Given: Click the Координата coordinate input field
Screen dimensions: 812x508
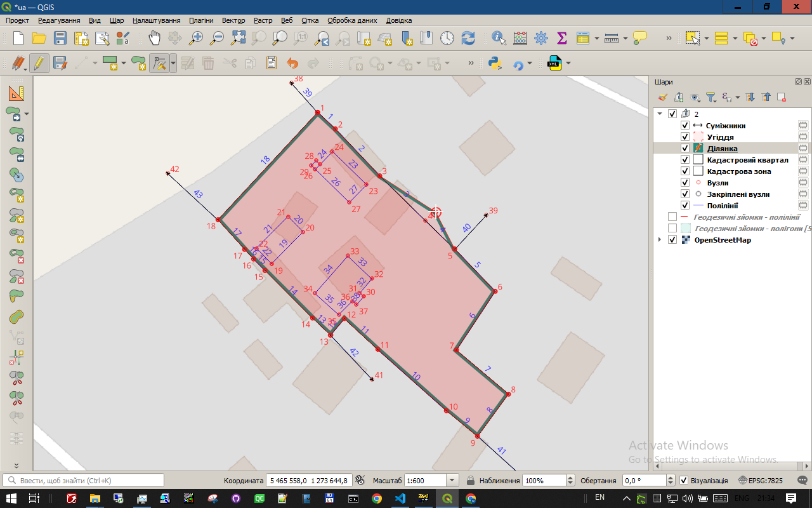Looking at the screenshot, I should pos(308,481).
